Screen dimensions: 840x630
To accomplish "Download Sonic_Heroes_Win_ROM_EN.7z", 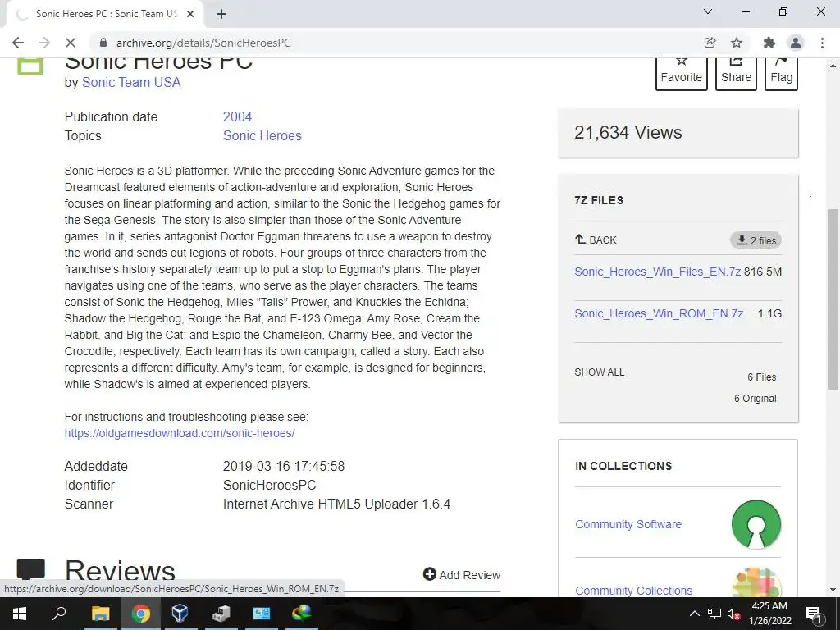I will 659,313.
